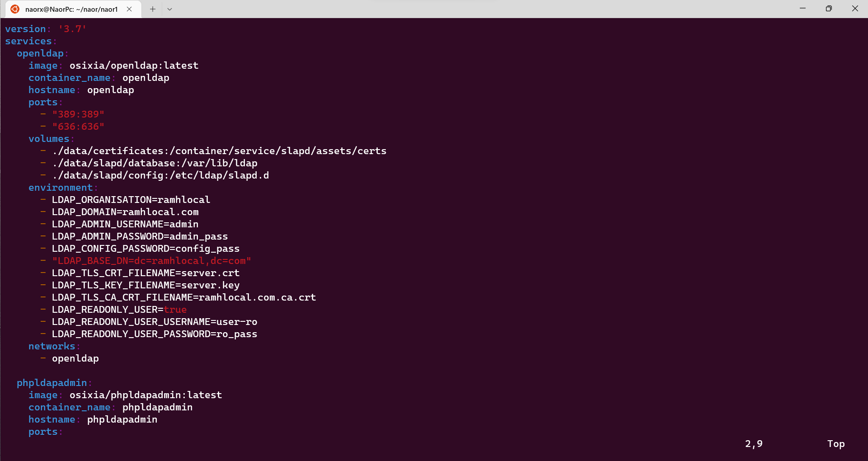This screenshot has height=461, width=868.
Task: Select the phpldapadmin service header
Action: (52, 382)
